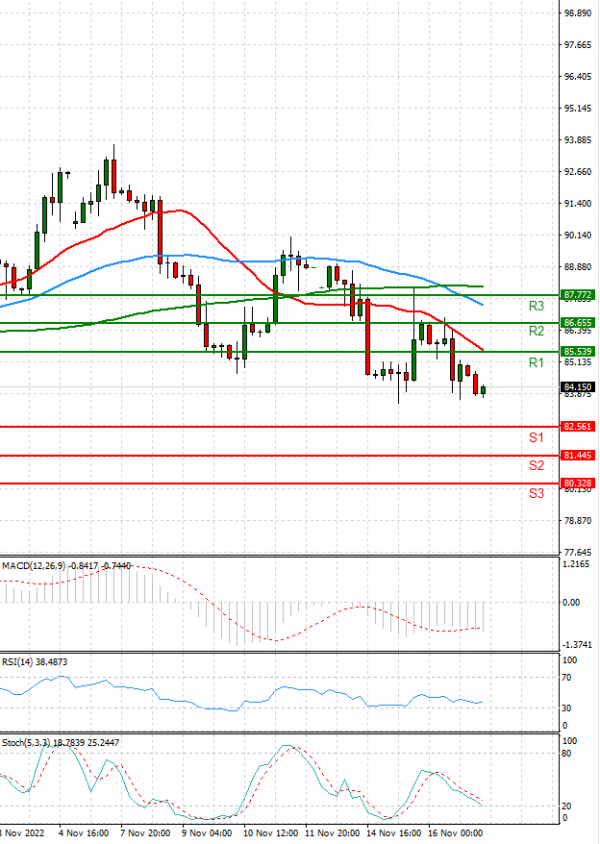This screenshot has height=844, width=600.
Task: Click the 14 Nov 16:00 time label
Action: pos(394,833)
